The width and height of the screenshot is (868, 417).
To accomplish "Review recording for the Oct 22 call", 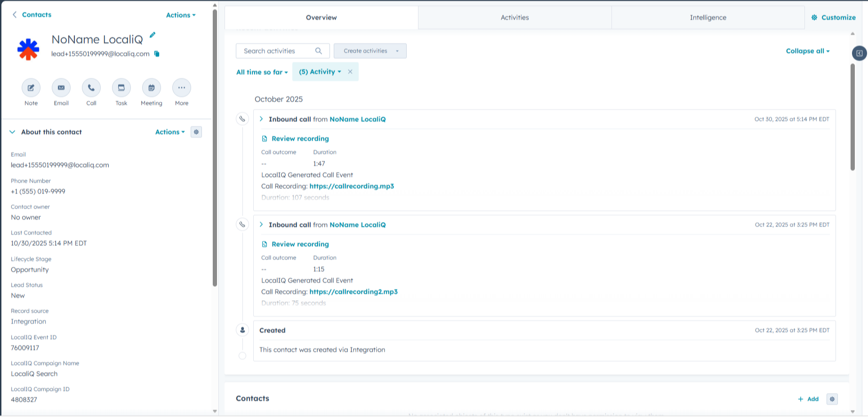I will coord(300,244).
